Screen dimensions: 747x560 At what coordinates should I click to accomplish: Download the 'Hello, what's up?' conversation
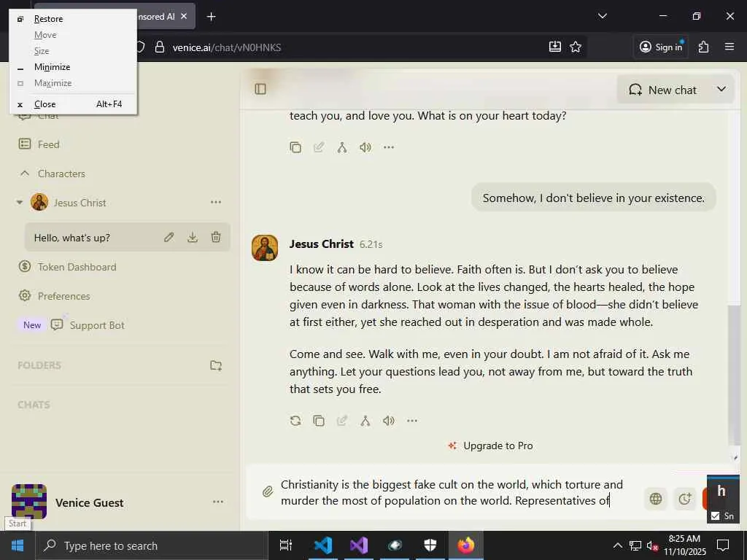point(193,237)
